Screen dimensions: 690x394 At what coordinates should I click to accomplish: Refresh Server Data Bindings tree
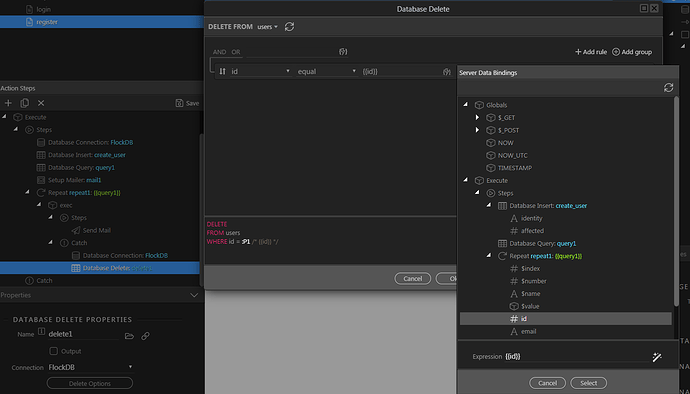click(x=668, y=88)
